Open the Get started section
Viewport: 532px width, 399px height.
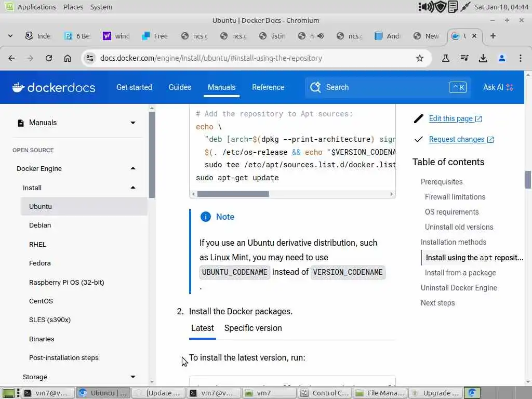(134, 87)
